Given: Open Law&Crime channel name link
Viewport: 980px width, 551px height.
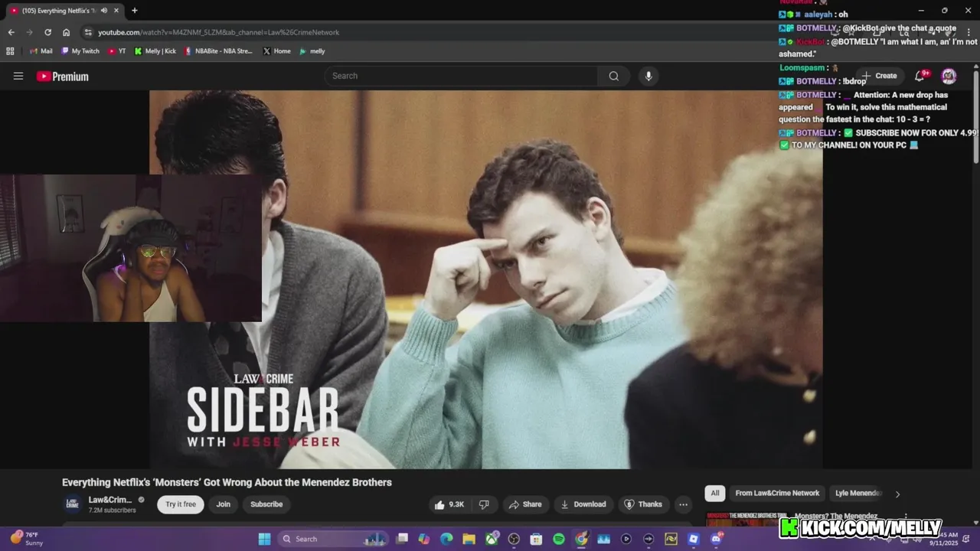Looking at the screenshot, I should [x=110, y=500].
